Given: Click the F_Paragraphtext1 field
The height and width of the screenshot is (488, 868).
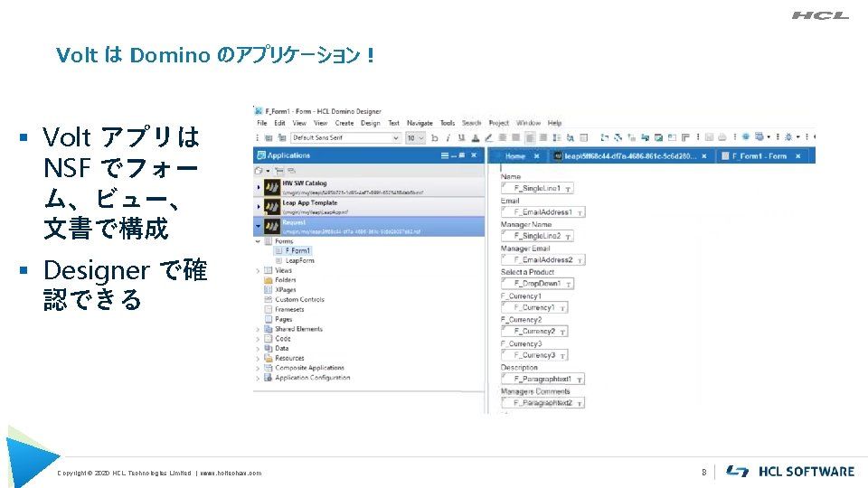Looking at the screenshot, I should [543, 380].
